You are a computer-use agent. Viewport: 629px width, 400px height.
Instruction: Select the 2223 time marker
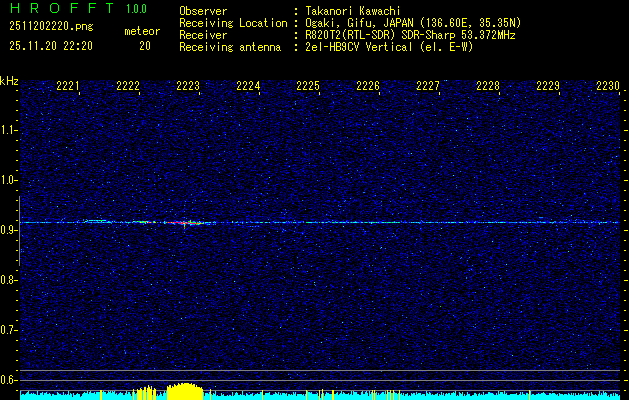(188, 87)
